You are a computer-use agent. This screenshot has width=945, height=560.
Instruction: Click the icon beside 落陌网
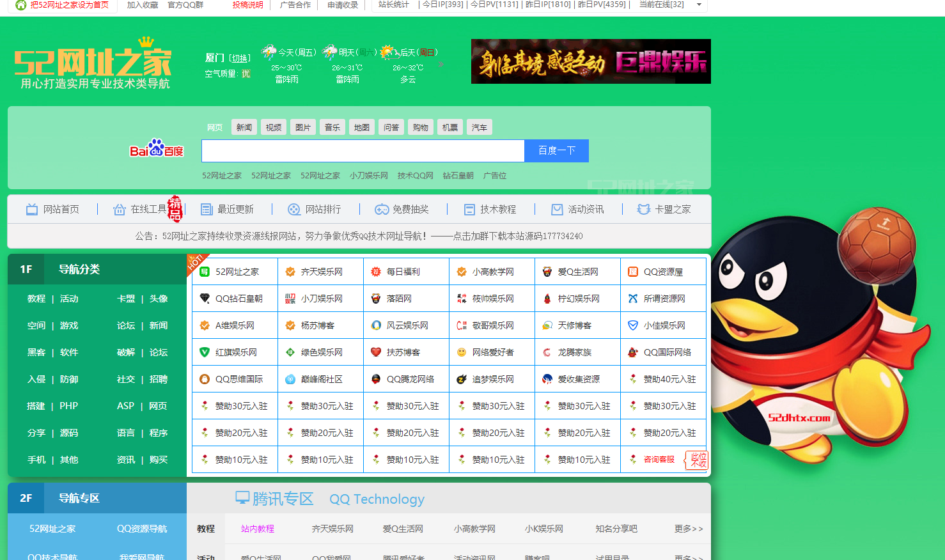tap(376, 299)
